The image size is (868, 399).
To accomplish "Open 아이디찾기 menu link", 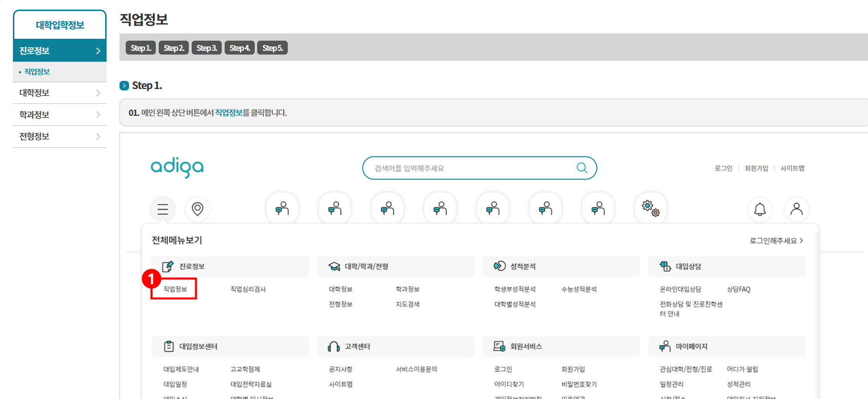I will (509, 384).
